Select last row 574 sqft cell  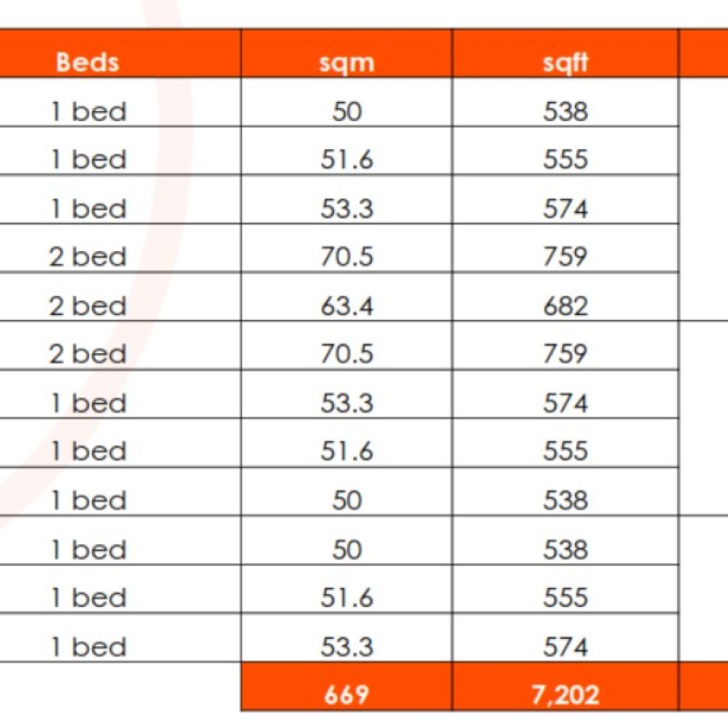click(x=565, y=638)
